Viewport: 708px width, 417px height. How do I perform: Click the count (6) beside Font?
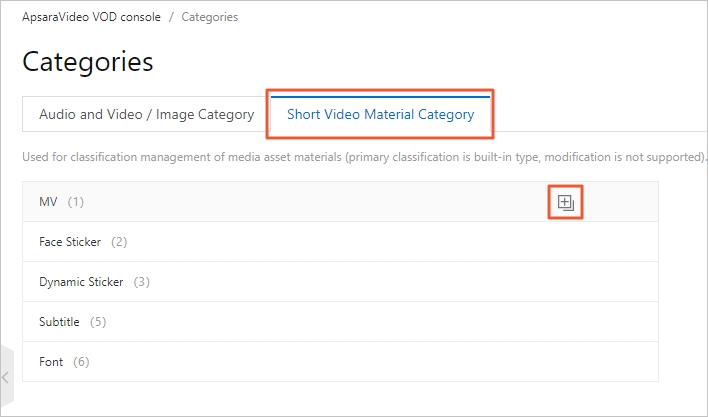coord(81,362)
